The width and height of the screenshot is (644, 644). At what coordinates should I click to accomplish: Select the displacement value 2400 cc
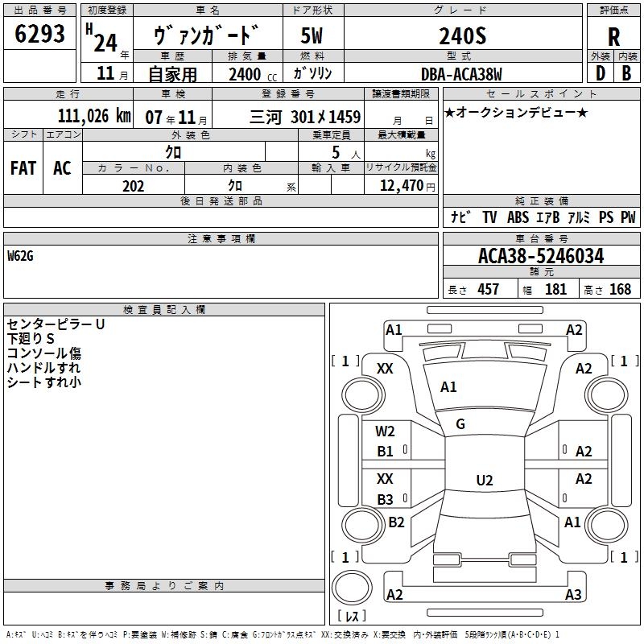tap(253, 74)
